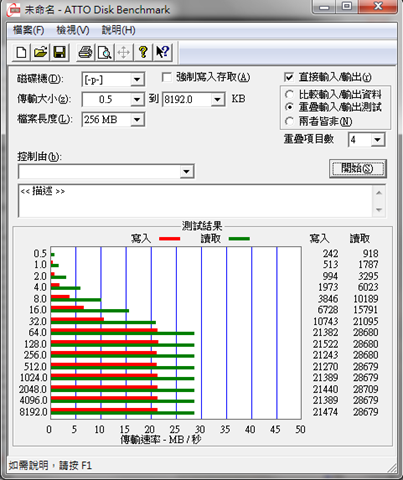The height and width of the screenshot is (480, 403).
Task: Open the 0.5 transfer size start dropdown
Action: pyautogui.click(x=137, y=99)
